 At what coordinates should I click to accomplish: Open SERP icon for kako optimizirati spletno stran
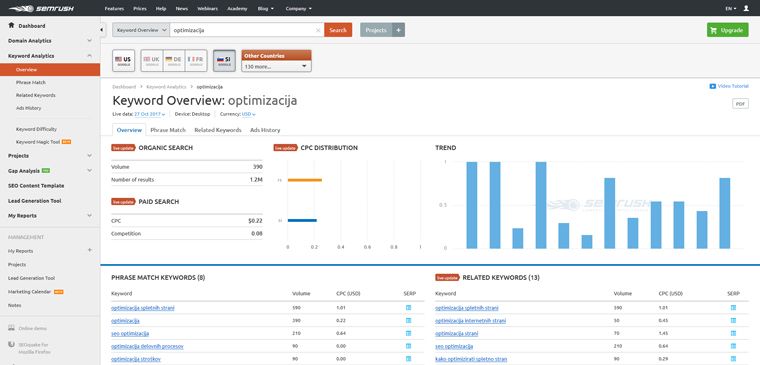[733, 359]
